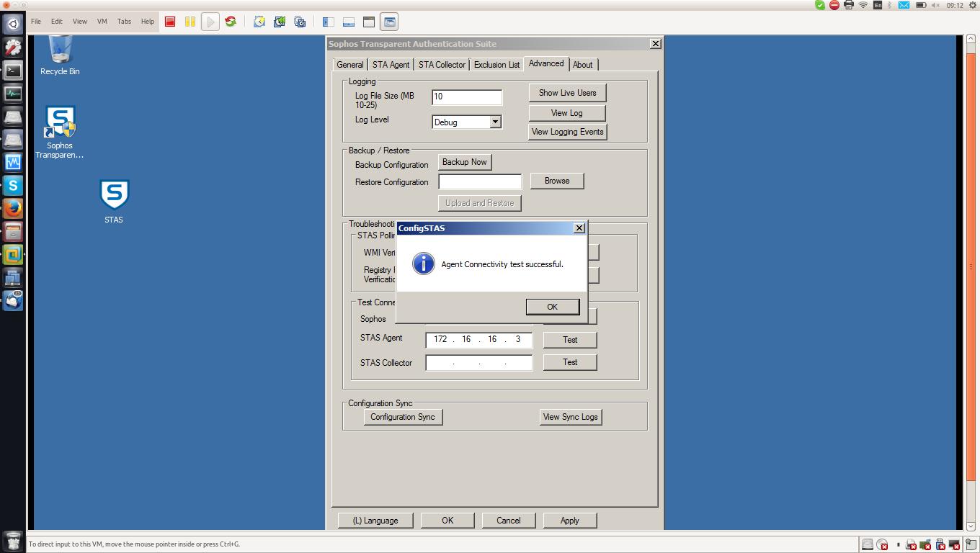Click the STAS Collector IP address field
Screen dimensions: 980x553
pyautogui.click(x=479, y=363)
